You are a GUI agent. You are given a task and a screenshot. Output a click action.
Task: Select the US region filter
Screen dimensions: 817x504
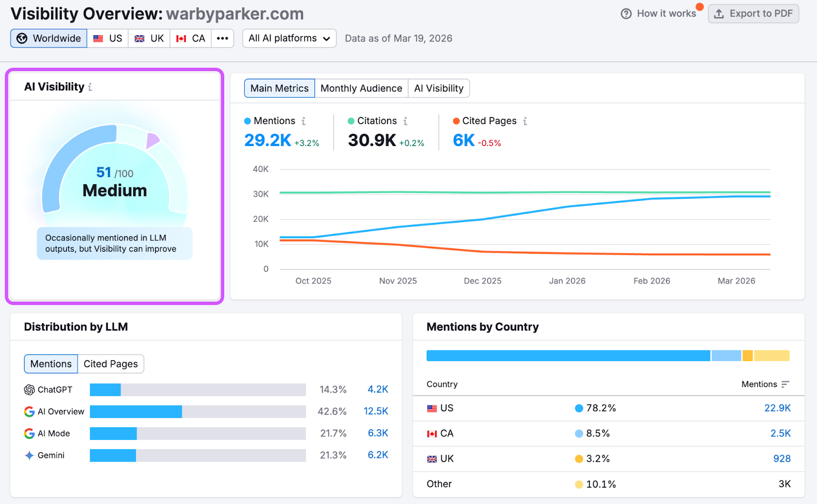coord(108,38)
